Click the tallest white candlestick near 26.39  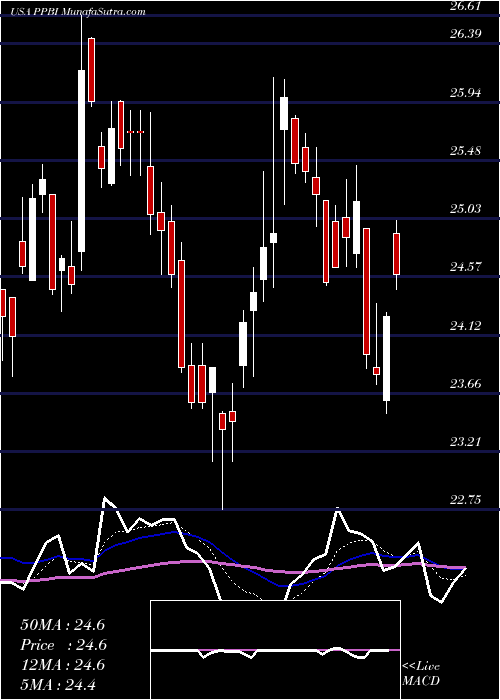tap(81, 161)
